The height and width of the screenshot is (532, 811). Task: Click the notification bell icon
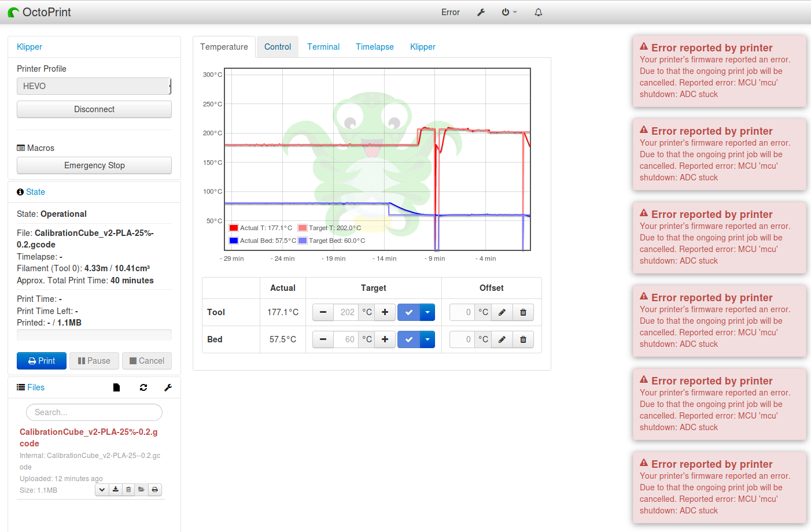pos(538,12)
